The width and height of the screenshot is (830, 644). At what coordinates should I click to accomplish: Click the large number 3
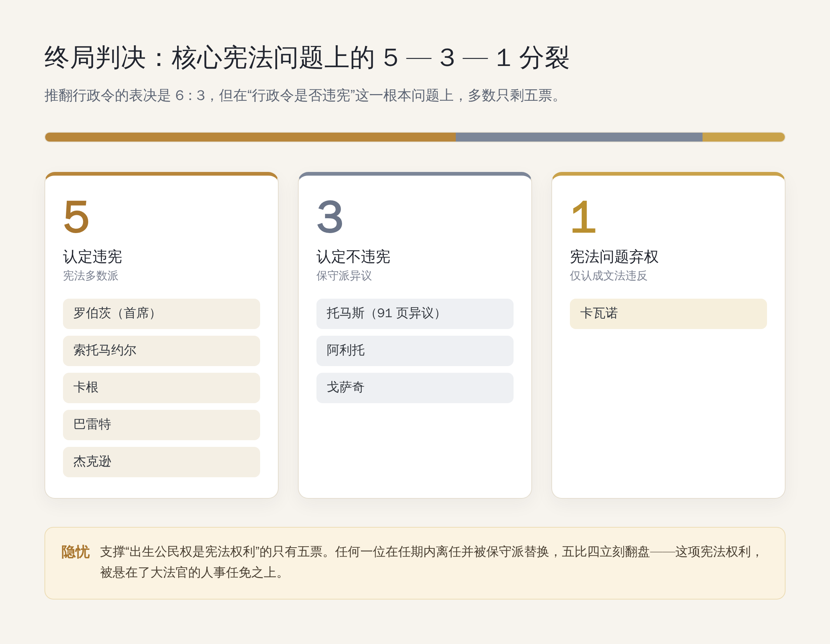click(330, 216)
